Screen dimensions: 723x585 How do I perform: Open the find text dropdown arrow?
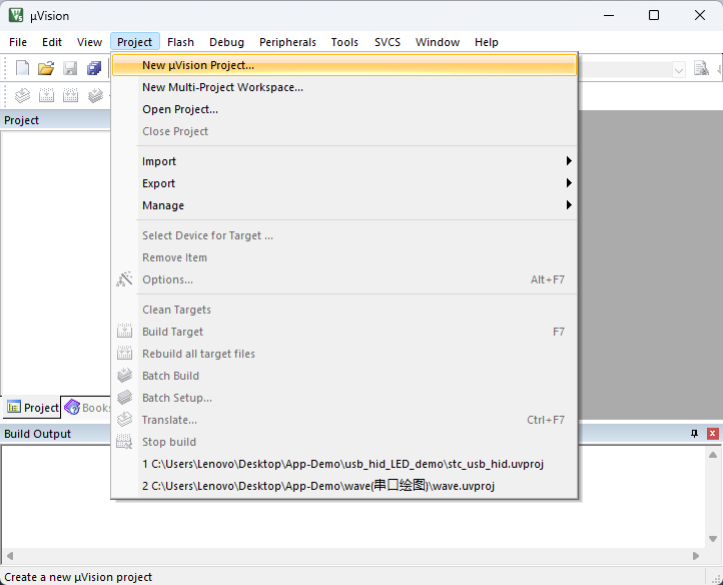679,69
